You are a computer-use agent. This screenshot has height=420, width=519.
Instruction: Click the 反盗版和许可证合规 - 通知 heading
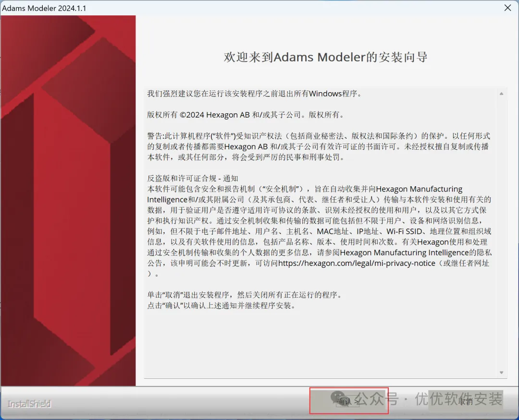pyautogui.click(x=193, y=179)
